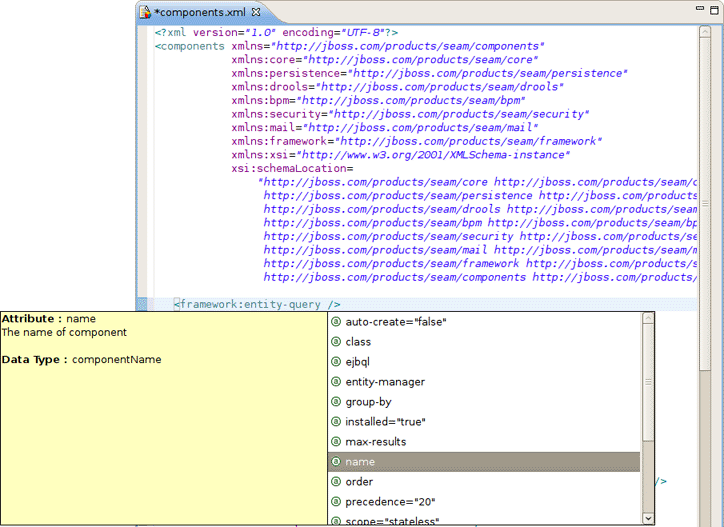The width and height of the screenshot is (724, 527).
Task: Click the suggestion list scrollbar thumb
Action: (648, 382)
